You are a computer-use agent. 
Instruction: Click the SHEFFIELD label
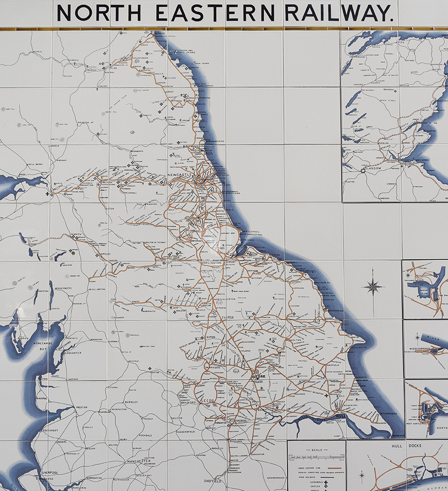coord(213,481)
